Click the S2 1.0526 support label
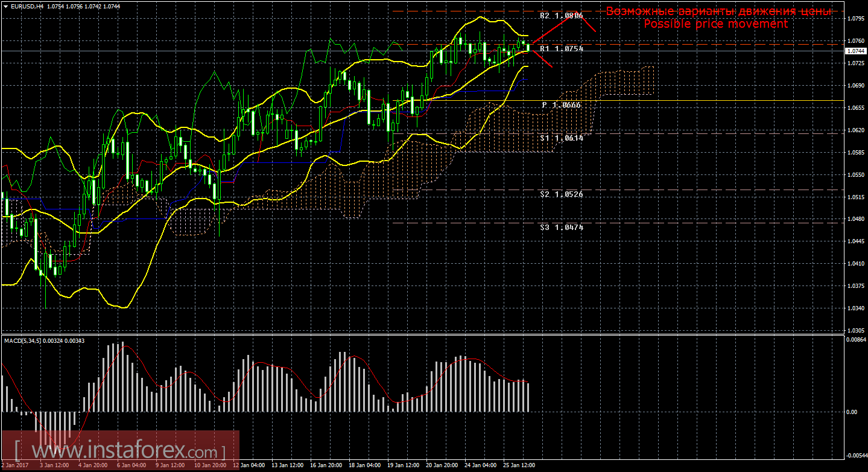Image resolution: width=868 pixels, height=472 pixels. point(562,194)
